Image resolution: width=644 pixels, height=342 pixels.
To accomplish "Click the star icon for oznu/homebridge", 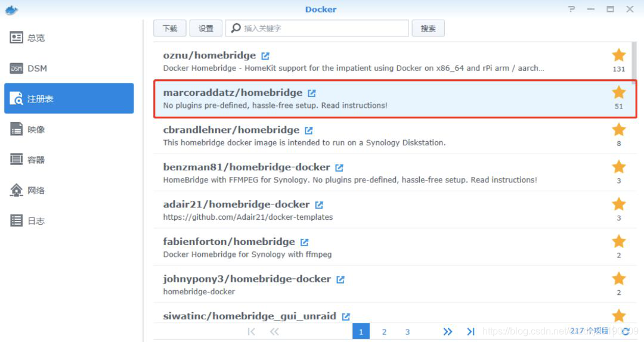I will click(618, 55).
